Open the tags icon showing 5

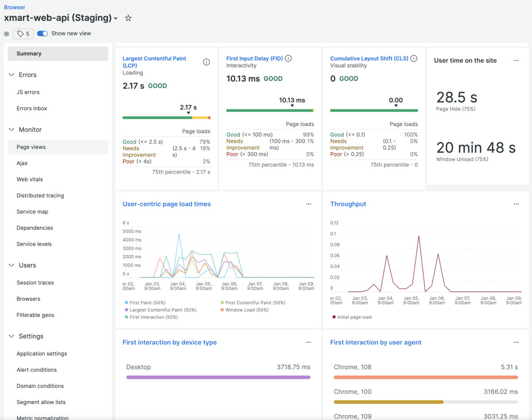(23, 34)
